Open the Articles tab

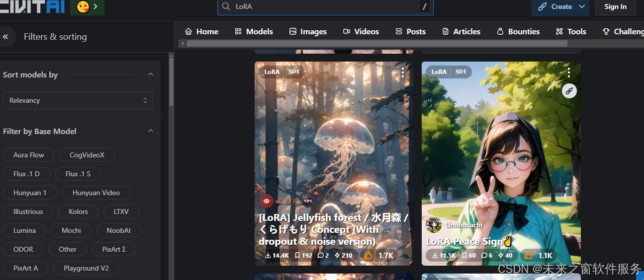pyautogui.click(x=461, y=31)
